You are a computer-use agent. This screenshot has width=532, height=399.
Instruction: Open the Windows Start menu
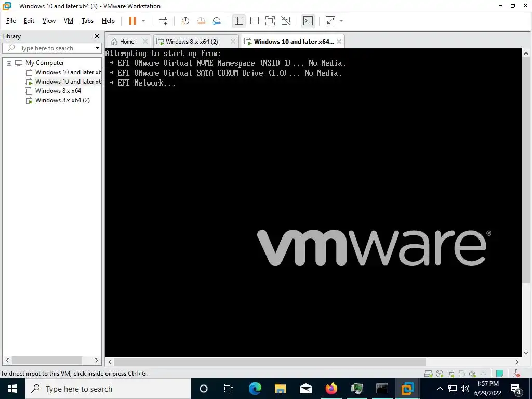12,389
